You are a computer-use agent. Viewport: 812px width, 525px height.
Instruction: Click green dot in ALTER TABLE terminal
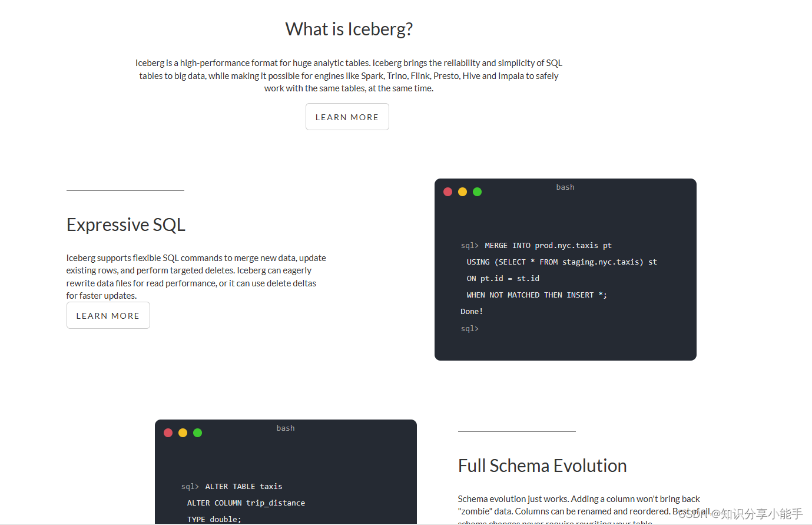(197, 432)
